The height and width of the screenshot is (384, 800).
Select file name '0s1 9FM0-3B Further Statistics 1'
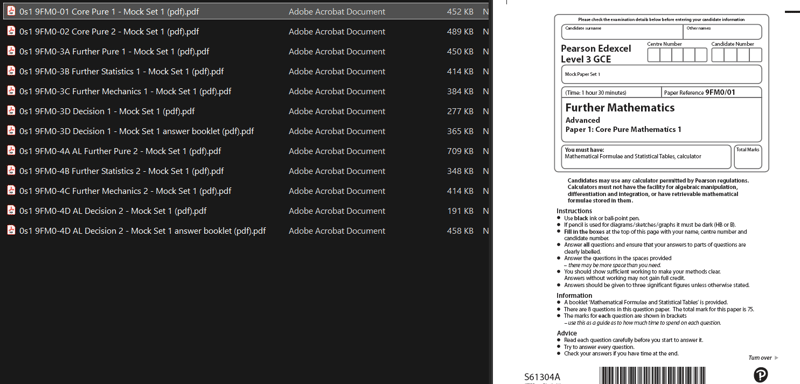121,71
